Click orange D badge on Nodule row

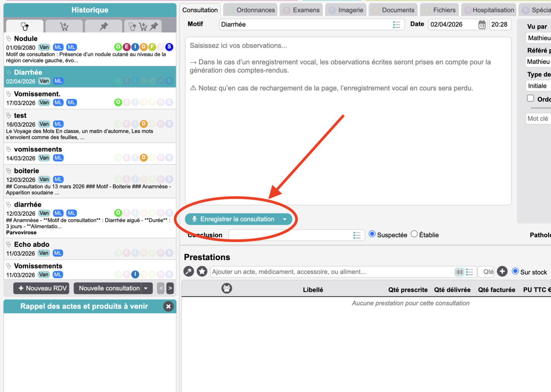[144, 47]
